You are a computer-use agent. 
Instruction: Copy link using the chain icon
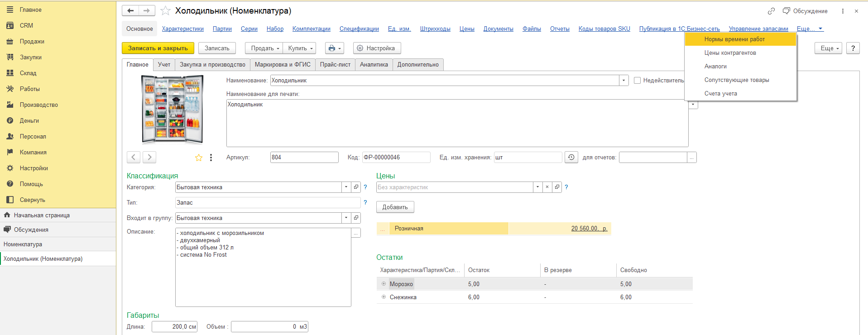click(771, 11)
